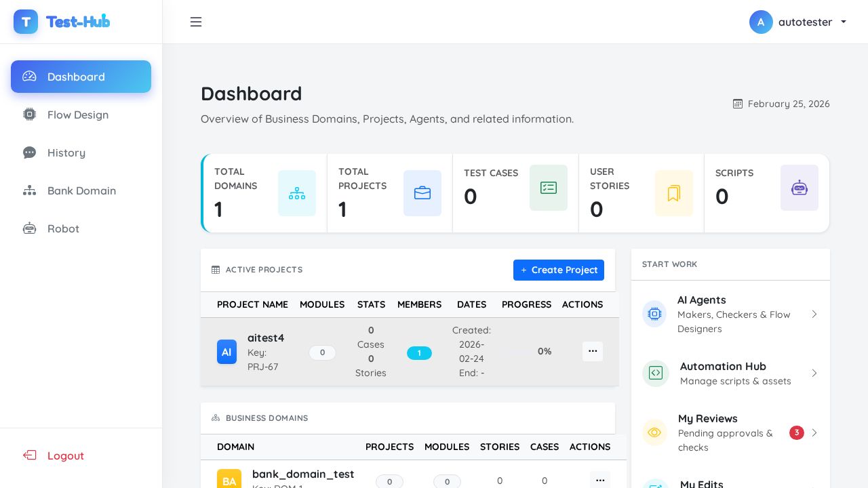Navigate to Bank Domain
The width and height of the screenshot is (868, 488).
tap(81, 190)
